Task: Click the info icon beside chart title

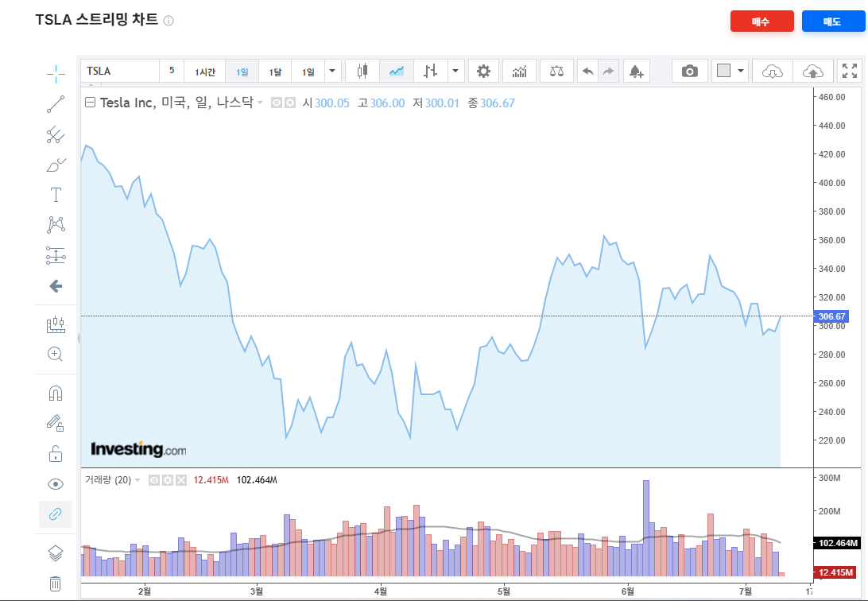Action: [169, 21]
